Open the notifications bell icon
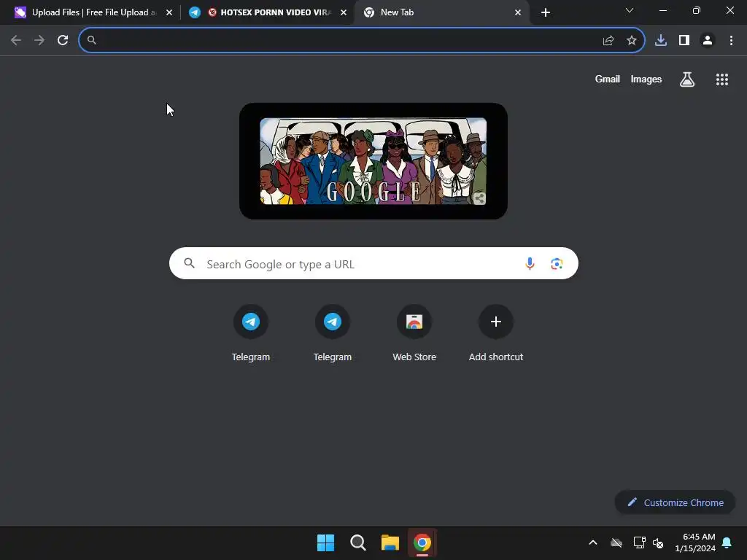The height and width of the screenshot is (560, 747). tap(727, 542)
